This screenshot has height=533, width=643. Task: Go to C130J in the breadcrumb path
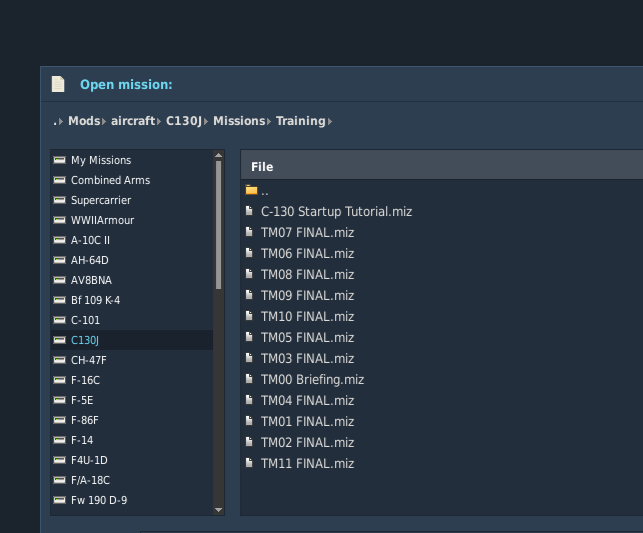point(184,121)
